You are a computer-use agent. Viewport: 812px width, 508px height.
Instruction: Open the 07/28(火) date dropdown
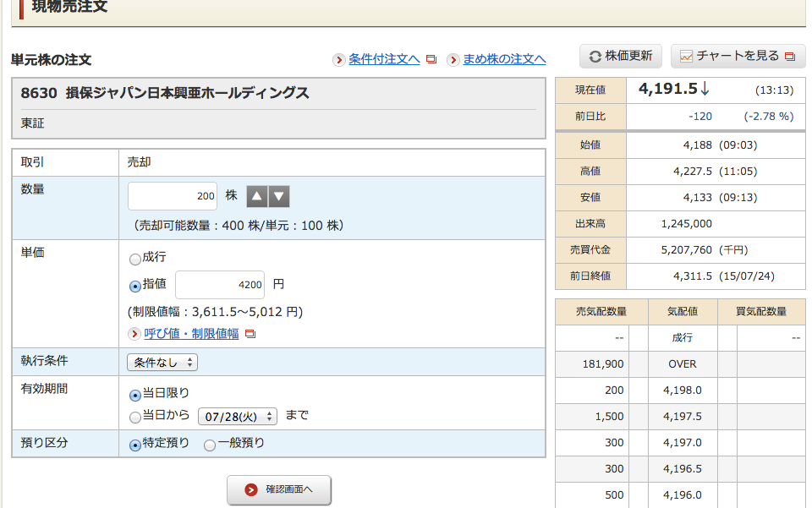[x=237, y=417]
